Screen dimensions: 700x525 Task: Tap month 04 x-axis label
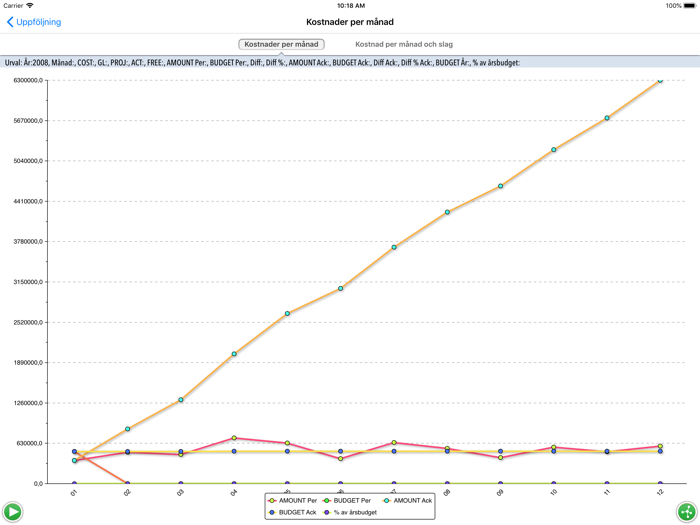pyautogui.click(x=233, y=492)
